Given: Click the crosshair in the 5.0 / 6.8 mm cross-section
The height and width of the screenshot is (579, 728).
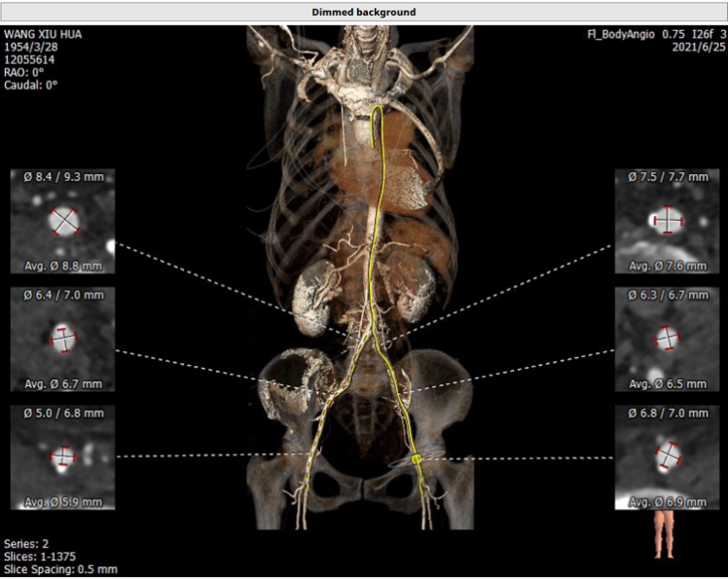Looking at the screenshot, I should [x=64, y=456].
